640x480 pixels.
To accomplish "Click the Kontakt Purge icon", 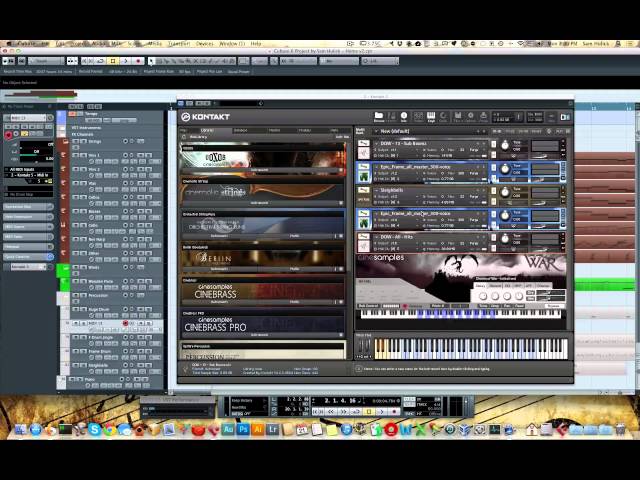I will coord(483,116).
